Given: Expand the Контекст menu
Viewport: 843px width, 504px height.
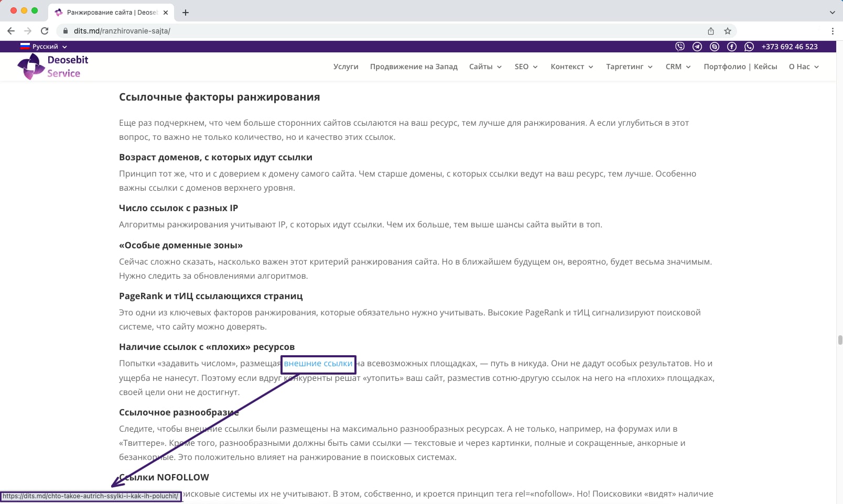Looking at the screenshot, I should (x=572, y=67).
